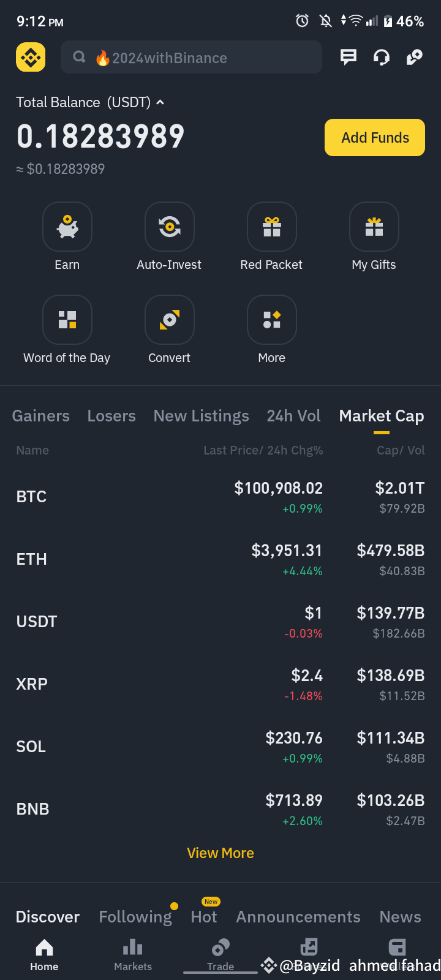Open the Convert tool
The height and width of the screenshot is (980, 441).
170,320
